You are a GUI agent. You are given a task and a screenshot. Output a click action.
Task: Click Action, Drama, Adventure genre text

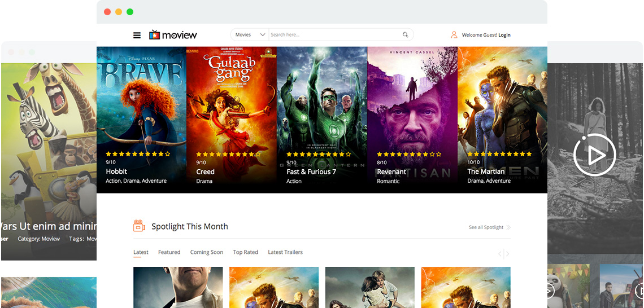point(136,181)
